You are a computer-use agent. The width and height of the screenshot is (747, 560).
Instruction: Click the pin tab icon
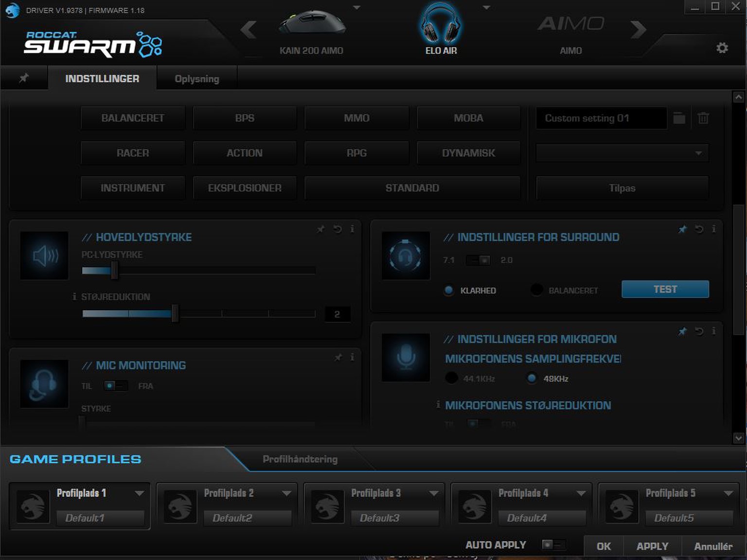click(x=23, y=78)
